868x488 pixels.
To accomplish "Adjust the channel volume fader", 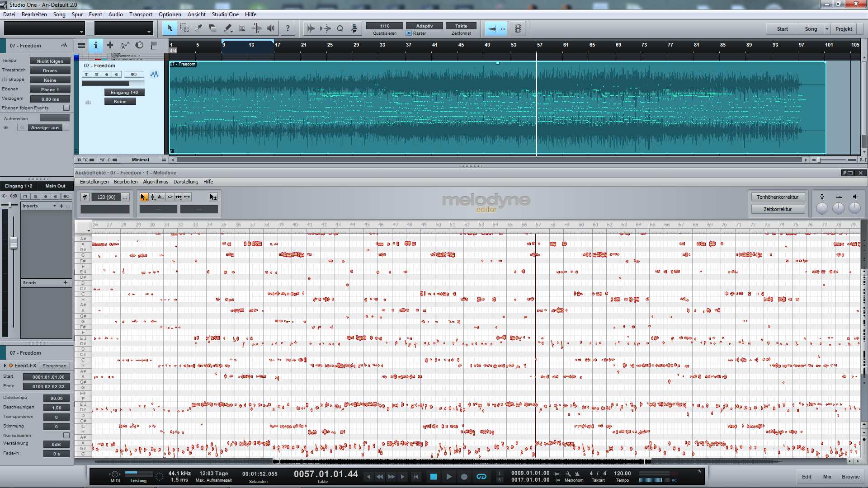I will pos(14,243).
